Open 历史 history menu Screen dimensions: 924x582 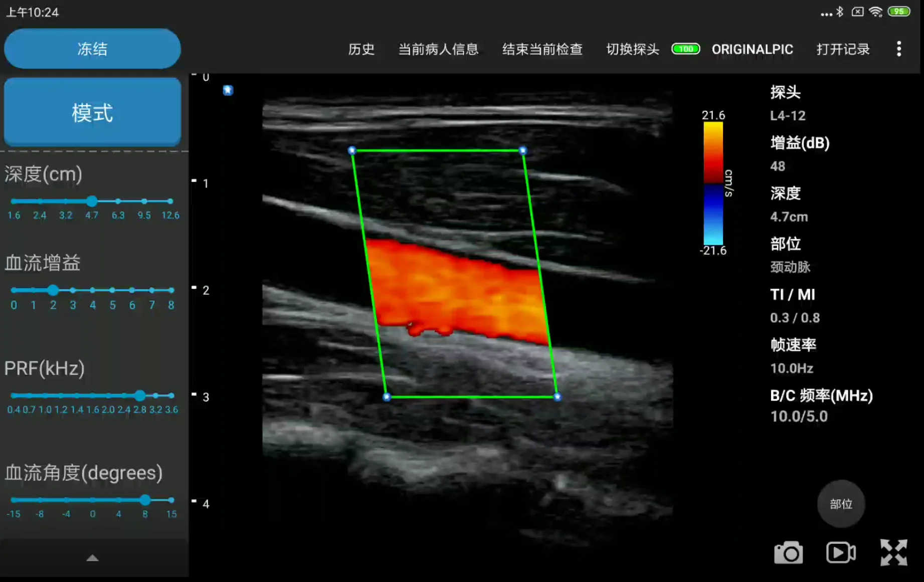(x=361, y=49)
